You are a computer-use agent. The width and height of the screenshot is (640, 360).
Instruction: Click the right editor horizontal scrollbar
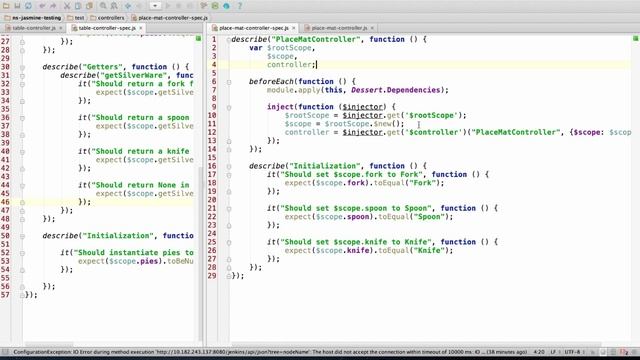point(416,344)
